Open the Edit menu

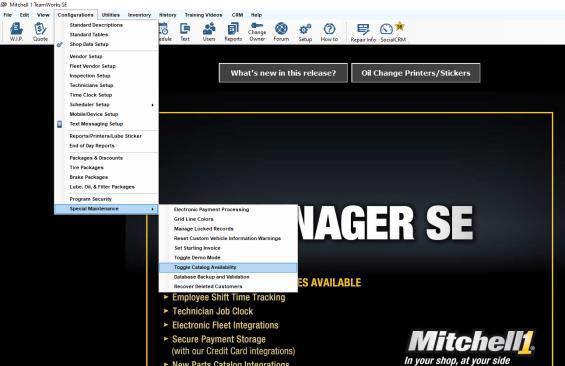point(24,15)
